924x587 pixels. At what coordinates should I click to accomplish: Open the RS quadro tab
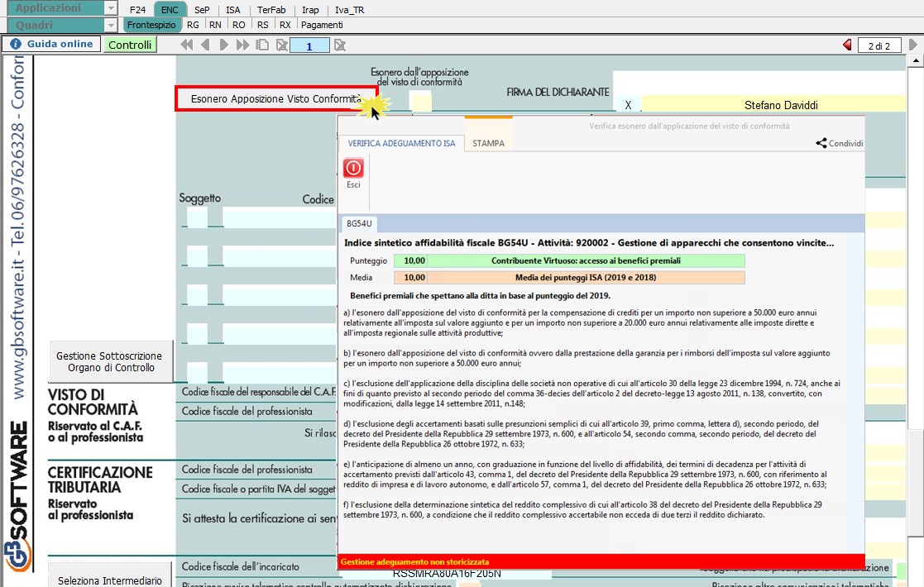[x=263, y=25]
